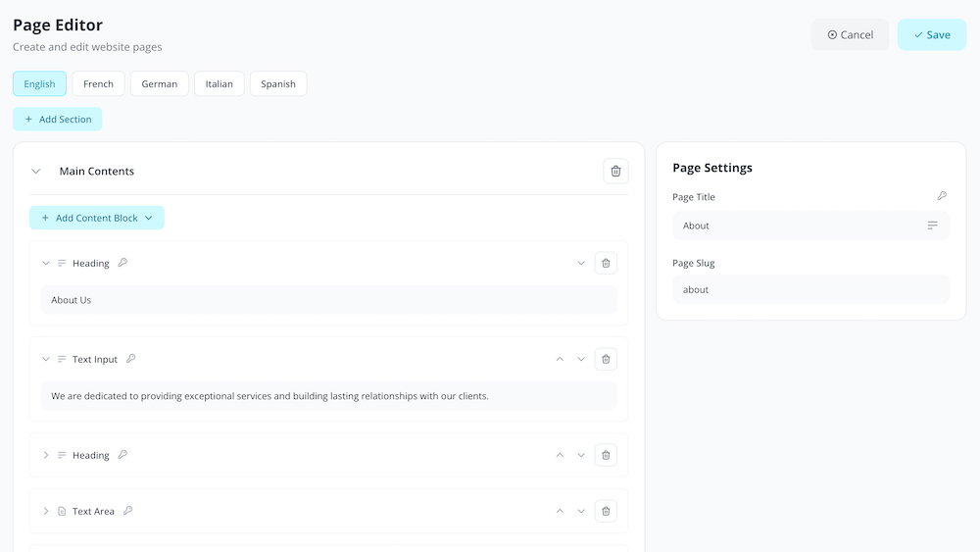The height and width of the screenshot is (552, 980).
Task: Add a new section
Action: click(x=58, y=119)
